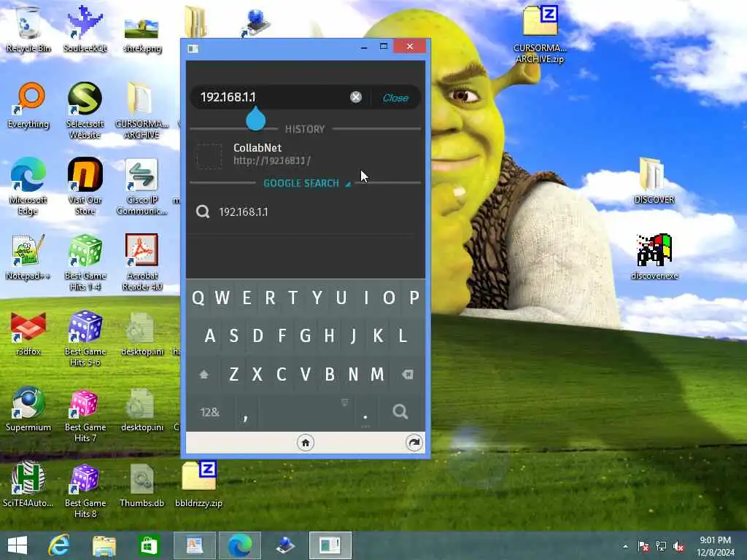Select the Notepad++ desktop shortcut
The width and height of the screenshot is (747, 560).
click(28, 257)
